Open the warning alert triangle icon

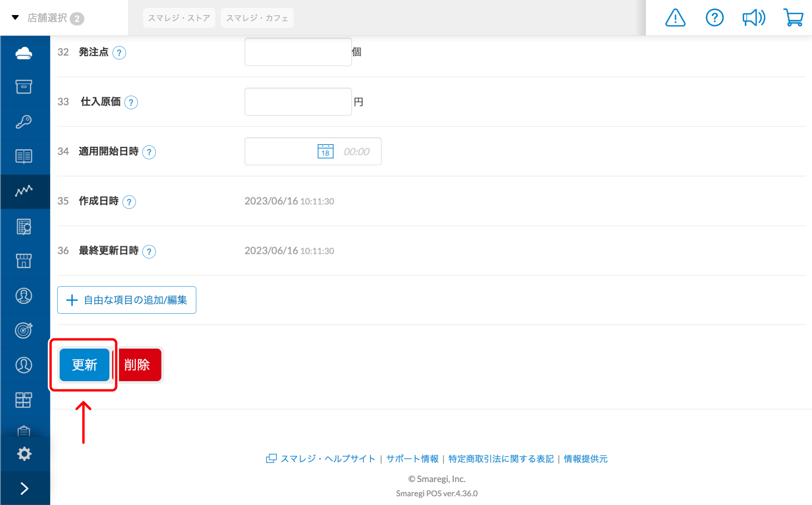click(x=675, y=18)
